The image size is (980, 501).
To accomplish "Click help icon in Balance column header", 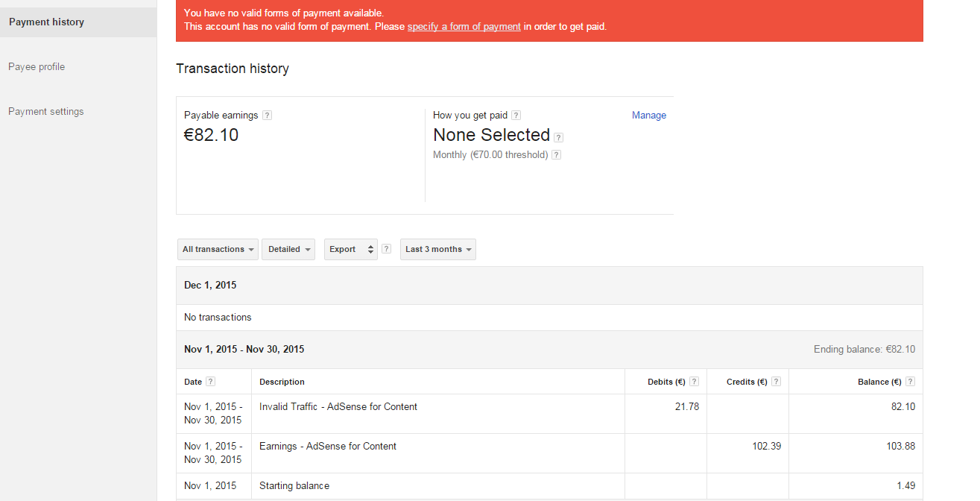I will (911, 382).
